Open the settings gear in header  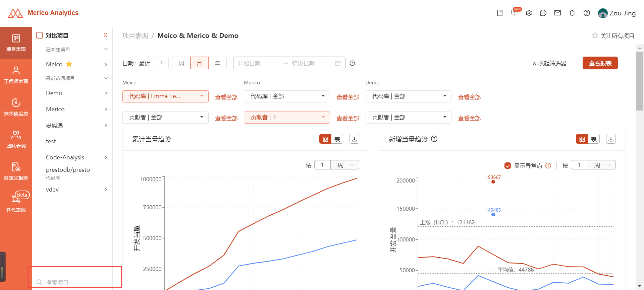click(529, 13)
